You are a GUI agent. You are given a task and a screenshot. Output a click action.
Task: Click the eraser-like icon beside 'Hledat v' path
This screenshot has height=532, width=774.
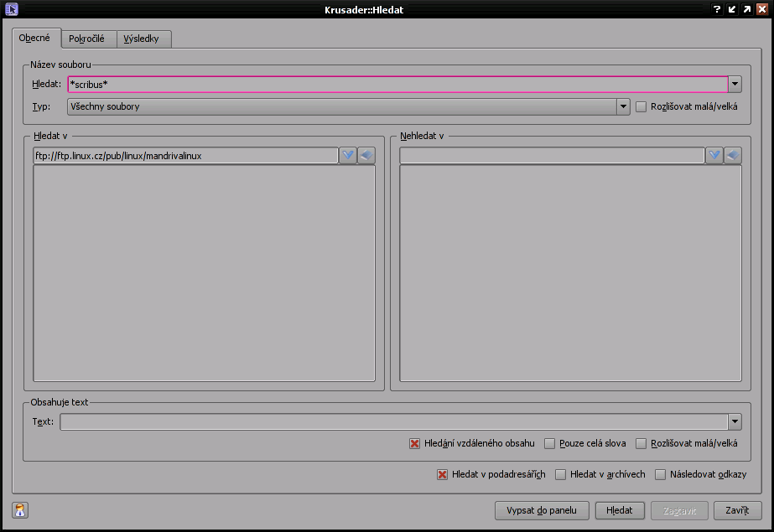click(366, 156)
